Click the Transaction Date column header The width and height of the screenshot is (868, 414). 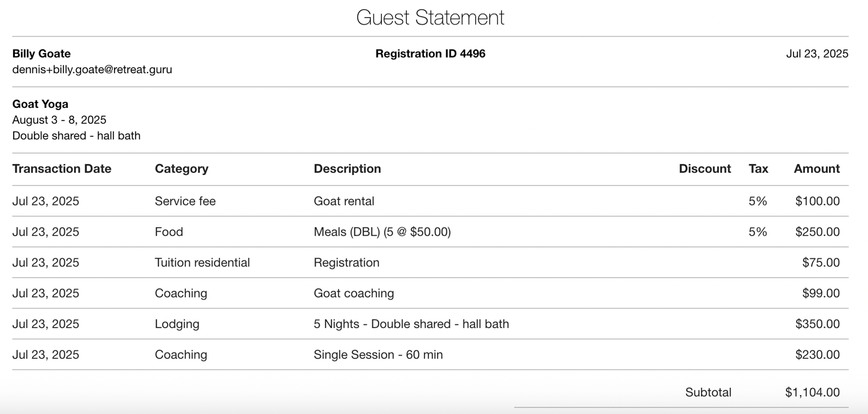coord(62,169)
